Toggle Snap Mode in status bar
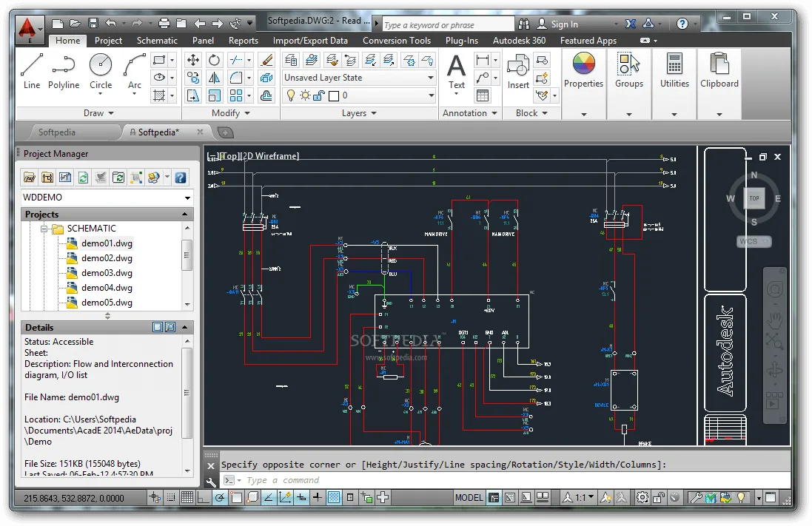The image size is (812, 526). [x=171, y=498]
